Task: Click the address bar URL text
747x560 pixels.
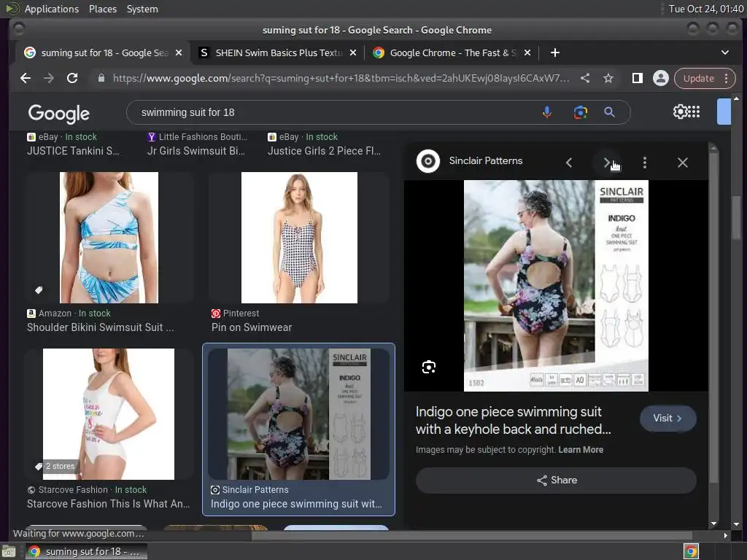Action: 341,78
